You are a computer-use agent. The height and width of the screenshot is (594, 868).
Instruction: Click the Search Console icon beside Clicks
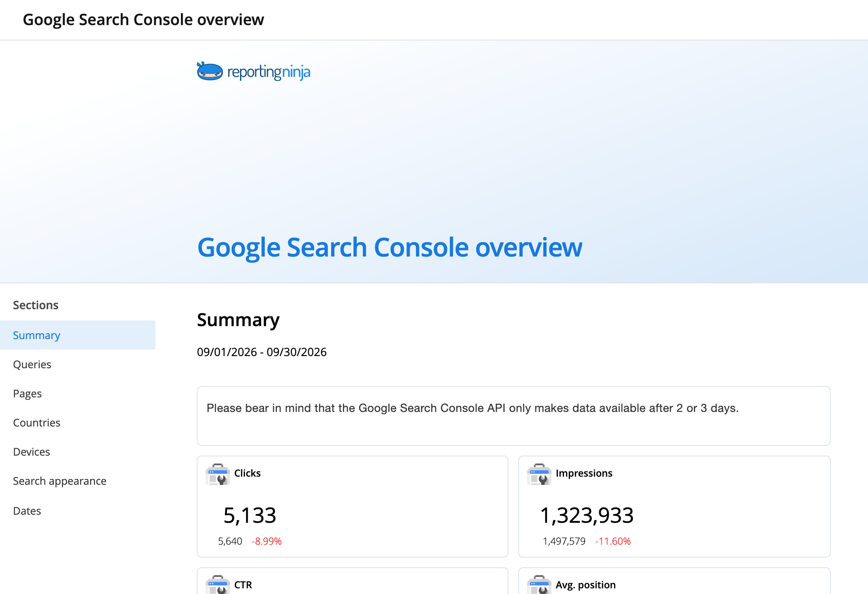click(217, 474)
